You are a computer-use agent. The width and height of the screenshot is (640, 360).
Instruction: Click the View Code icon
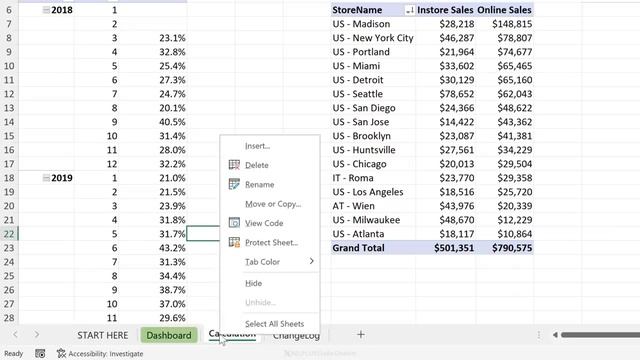pos(234,223)
